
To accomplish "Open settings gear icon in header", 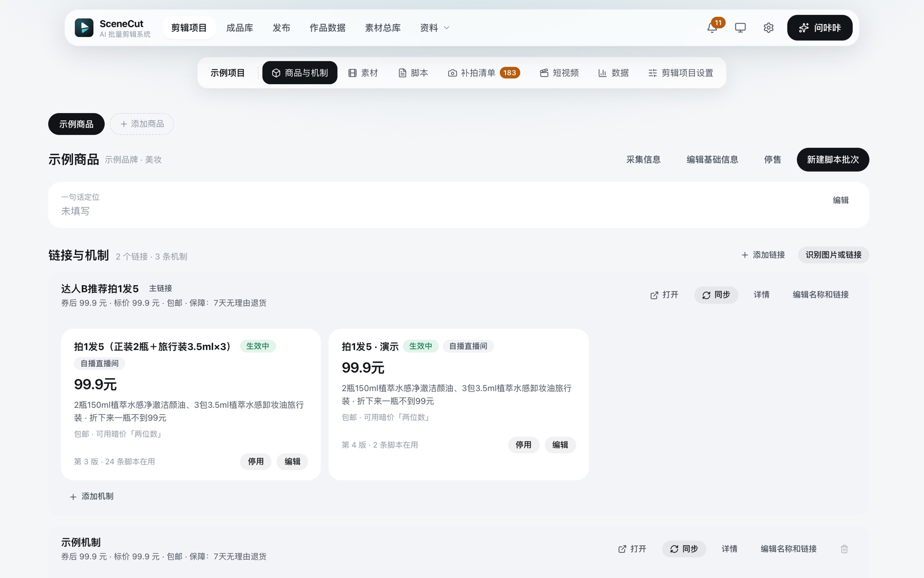I will tap(768, 28).
